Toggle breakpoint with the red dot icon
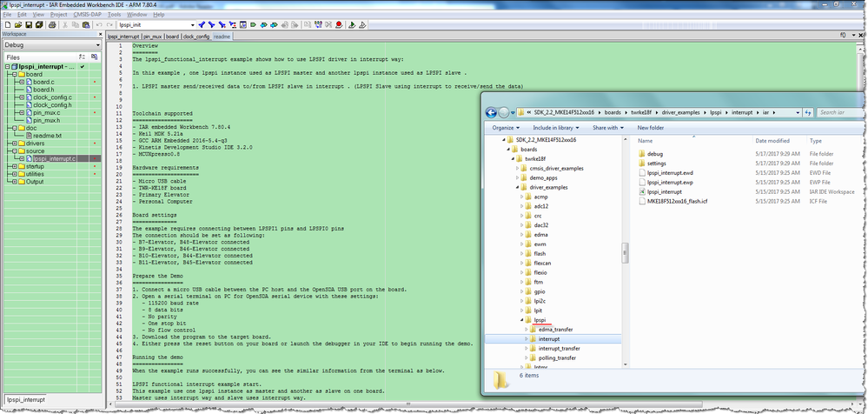868x414 pixels. click(x=338, y=25)
